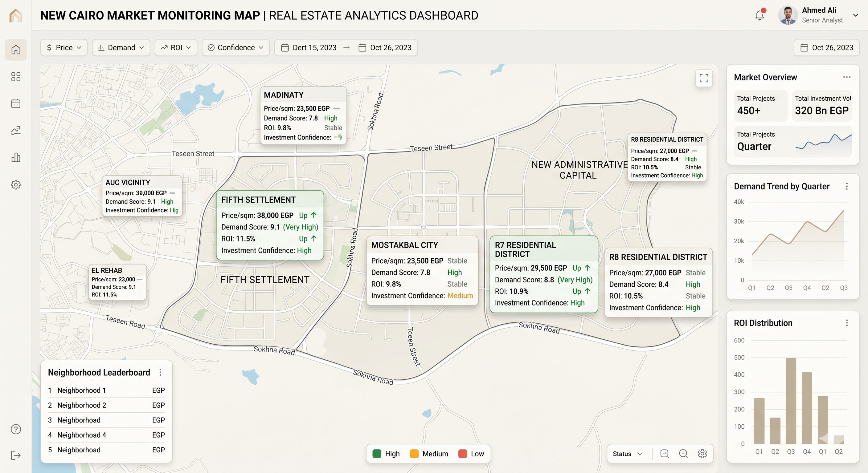The height and width of the screenshot is (473, 868).
Task: Click the Up arrow beside R7 ROI 10.9%
Action: click(587, 291)
